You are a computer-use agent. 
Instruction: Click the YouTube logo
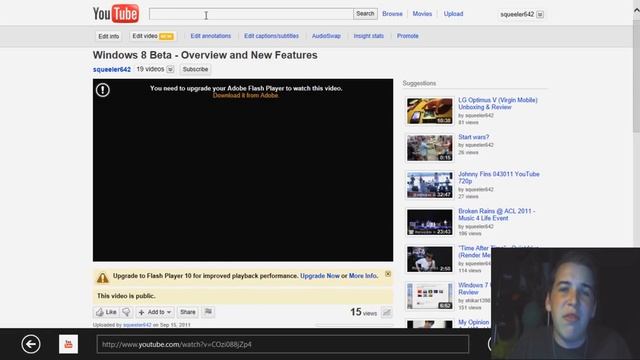pos(116,14)
